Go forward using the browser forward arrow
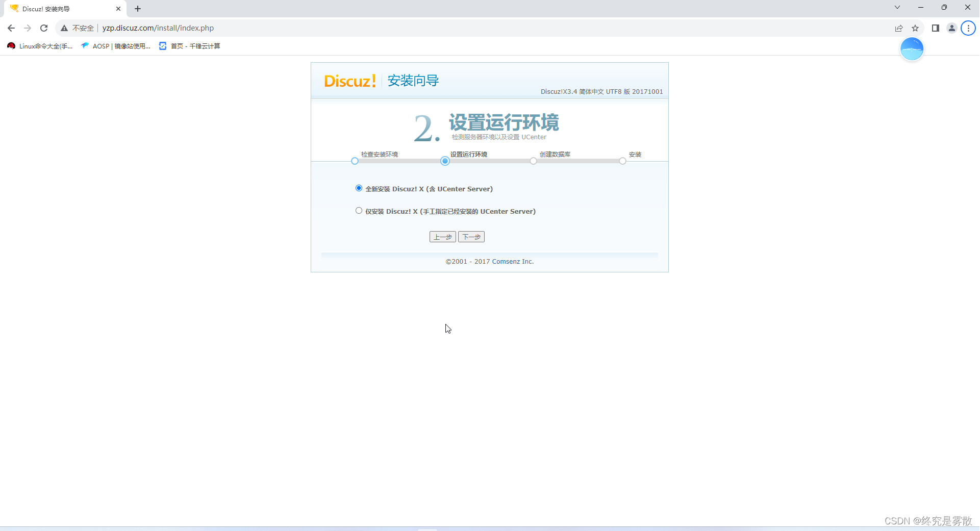The image size is (980, 531). (x=28, y=28)
